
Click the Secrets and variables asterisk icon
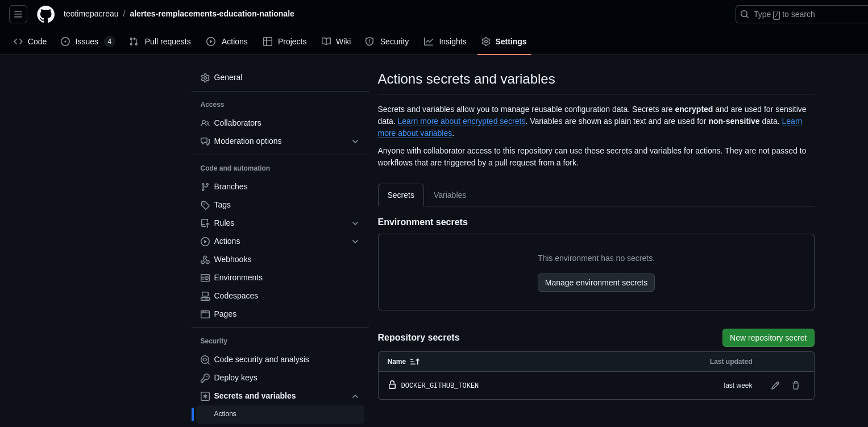205,396
